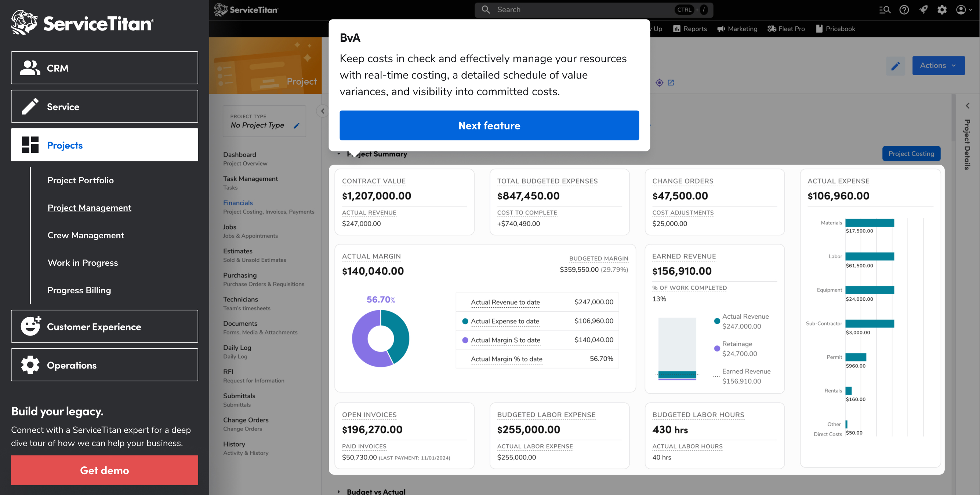This screenshot has height=495, width=980.
Task: Open the Project Costing button
Action: 911,154
